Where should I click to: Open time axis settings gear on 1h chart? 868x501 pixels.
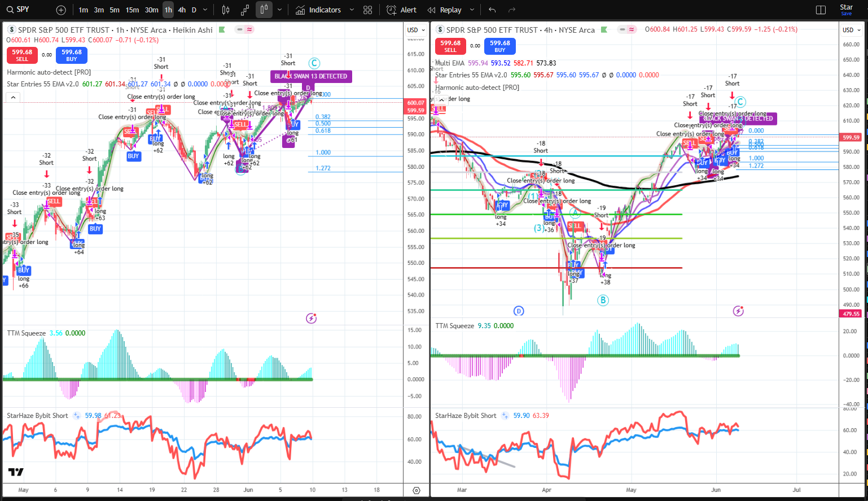click(x=417, y=490)
